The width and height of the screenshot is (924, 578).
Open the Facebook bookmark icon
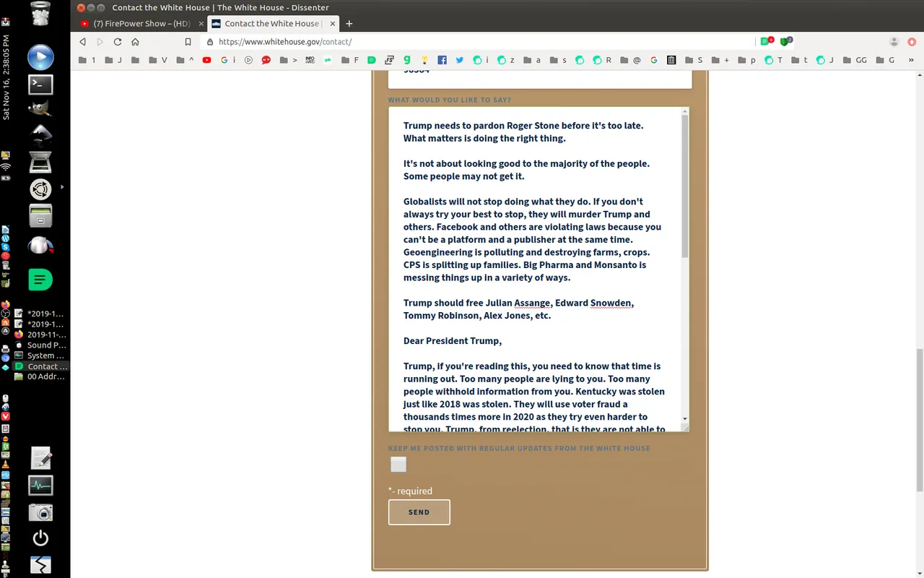coord(442,61)
